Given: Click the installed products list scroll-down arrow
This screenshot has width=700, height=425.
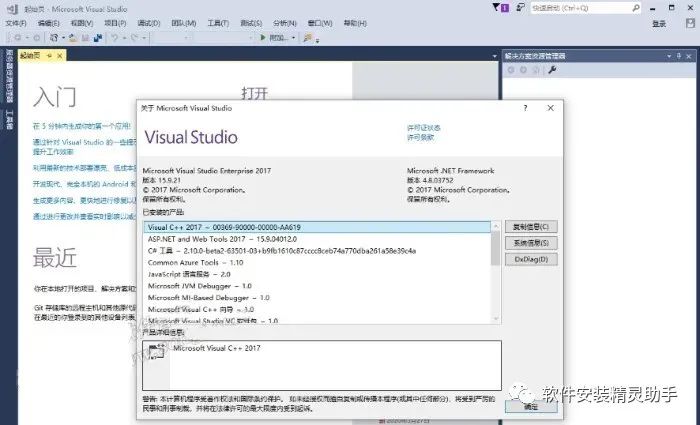Looking at the screenshot, I should (496, 319).
